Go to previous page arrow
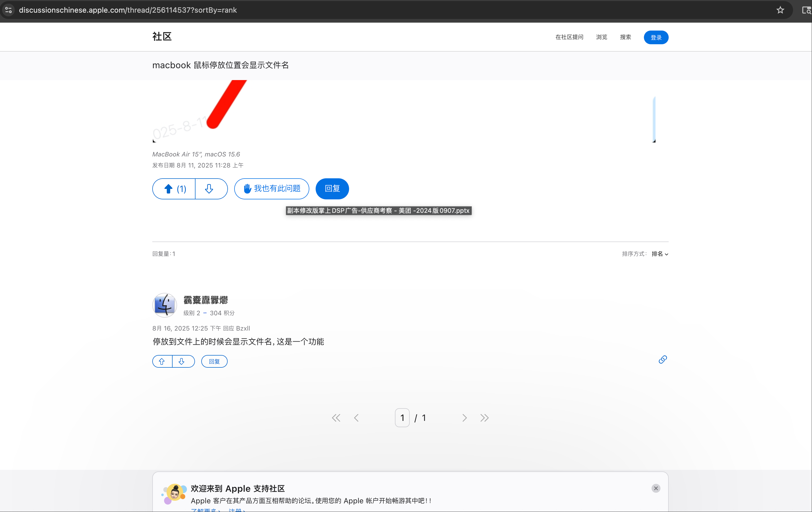The image size is (812, 512). coord(356,418)
